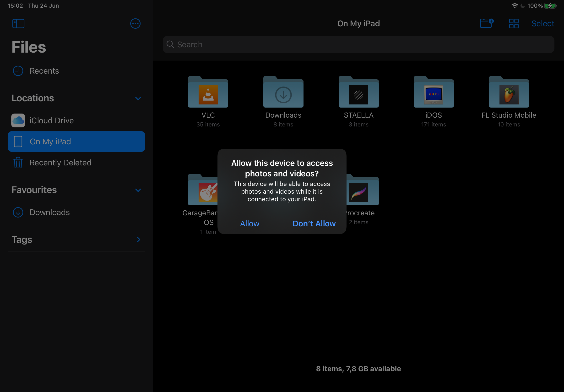Expand the Favourites section
564x392 pixels.
coord(138,189)
